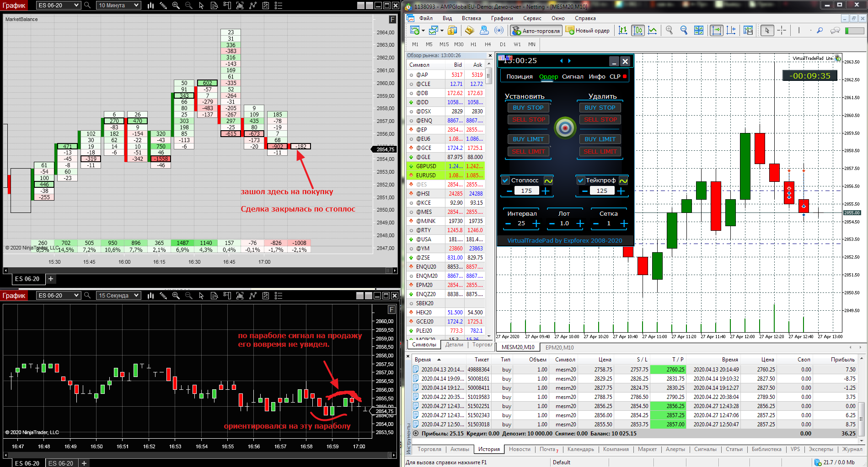Toggle the green wave icon beside Стоплосс
The height and width of the screenshot is (467, 868).
(548, 180)
